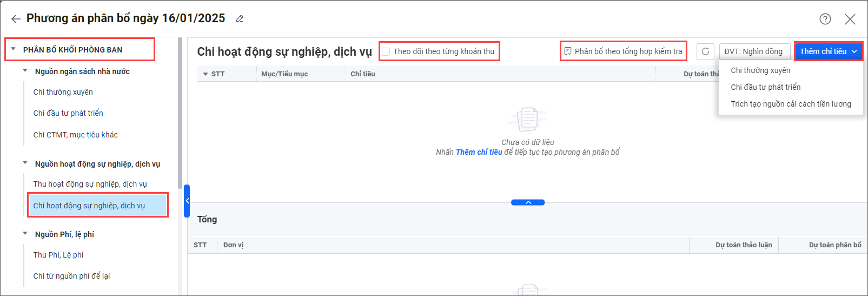Collapse the Nguồn Phí, lệ phí node
868x296 pixels.
pos(25,234)
